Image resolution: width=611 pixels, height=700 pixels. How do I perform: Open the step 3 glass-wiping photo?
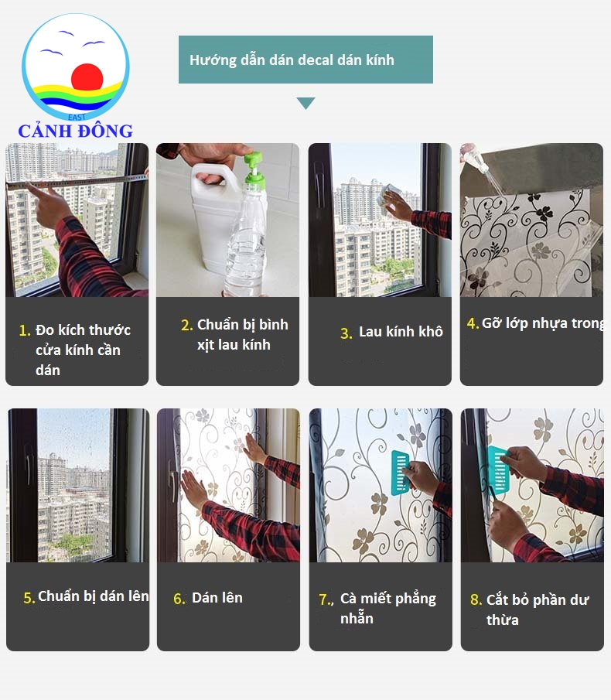(380, 220)
